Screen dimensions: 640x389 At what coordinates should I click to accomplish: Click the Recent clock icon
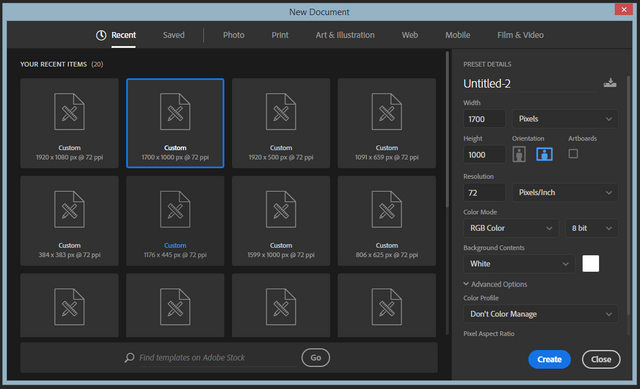pyautogui.click(x=101, y=35)
